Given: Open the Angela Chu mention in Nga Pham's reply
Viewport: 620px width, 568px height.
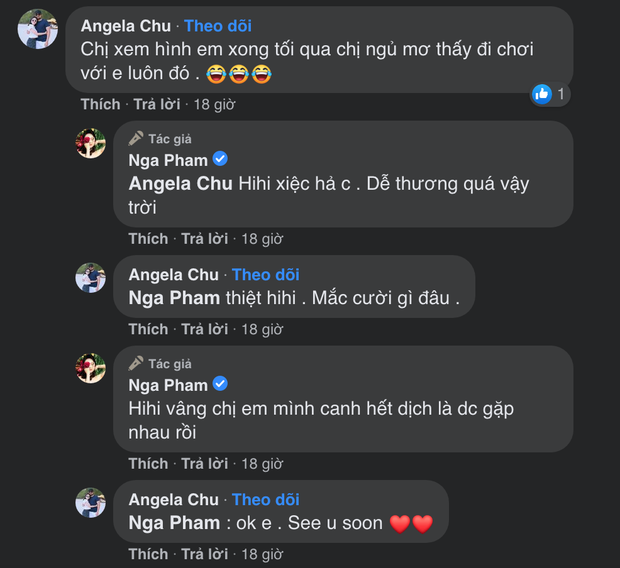Looking at the screenshot, I should click(180, 184).
